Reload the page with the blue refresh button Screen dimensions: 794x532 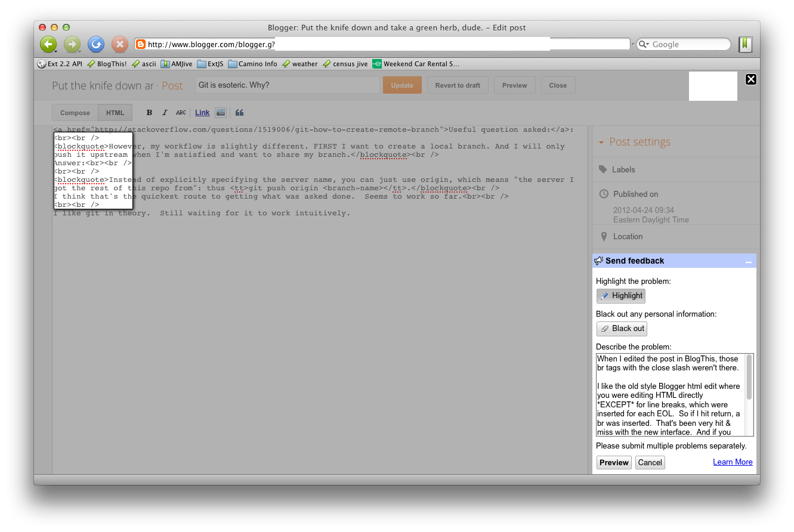(x=96, y=44)
